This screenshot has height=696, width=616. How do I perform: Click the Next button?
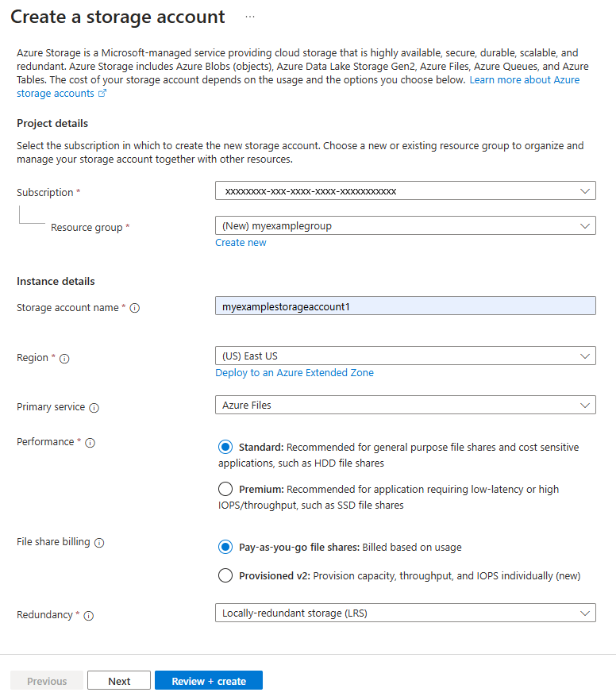(x=118, y=680)
